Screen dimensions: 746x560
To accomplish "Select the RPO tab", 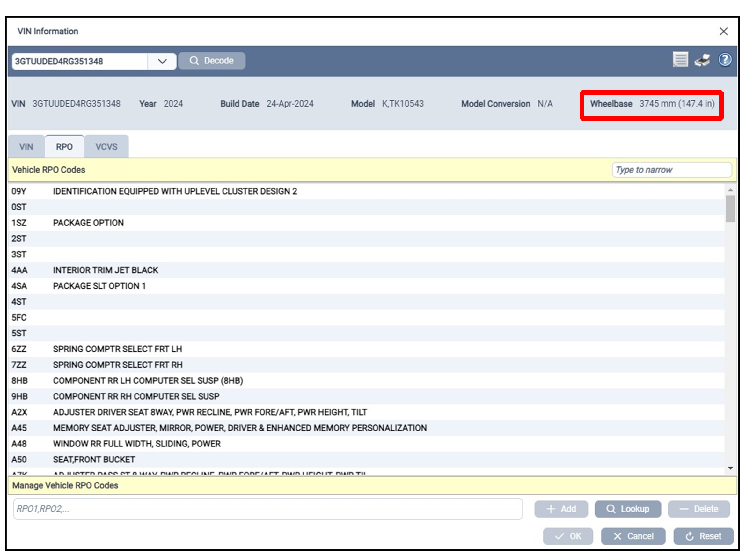I will 64,147.
